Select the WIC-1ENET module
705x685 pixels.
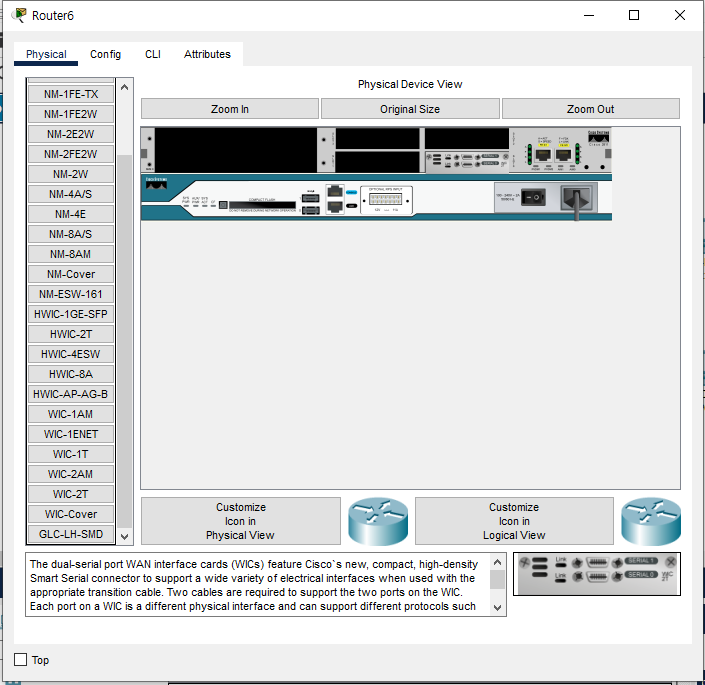click(71, 434)
